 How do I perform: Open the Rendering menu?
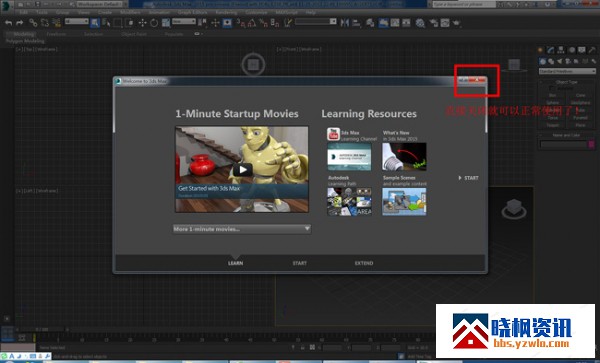[226, 13]
